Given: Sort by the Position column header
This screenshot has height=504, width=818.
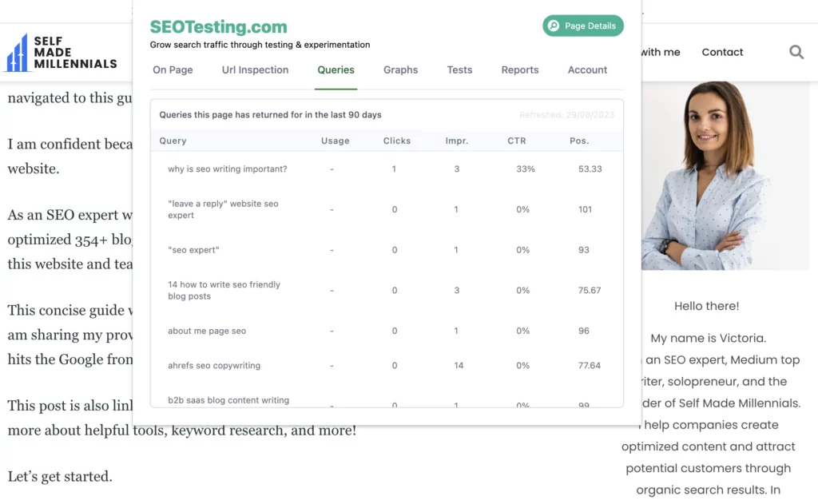Looking at the screenshot, I should pos(579,141).
